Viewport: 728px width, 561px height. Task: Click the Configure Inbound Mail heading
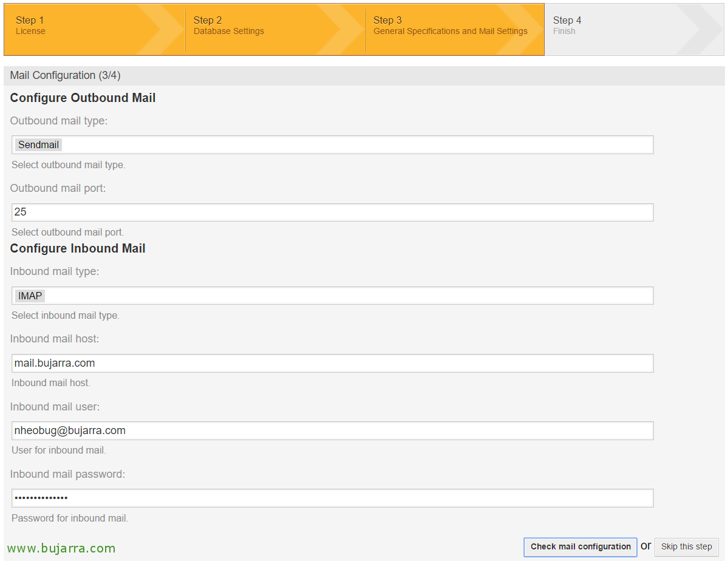[x=78, y=248]
